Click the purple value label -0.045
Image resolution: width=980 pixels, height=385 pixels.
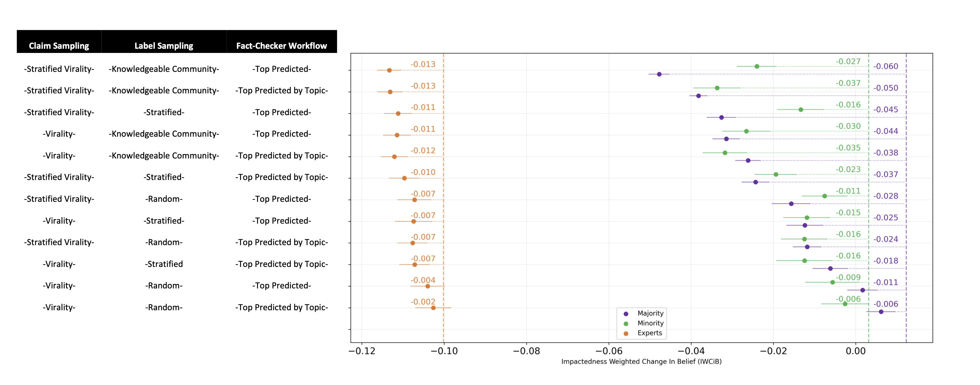(886, 110)
